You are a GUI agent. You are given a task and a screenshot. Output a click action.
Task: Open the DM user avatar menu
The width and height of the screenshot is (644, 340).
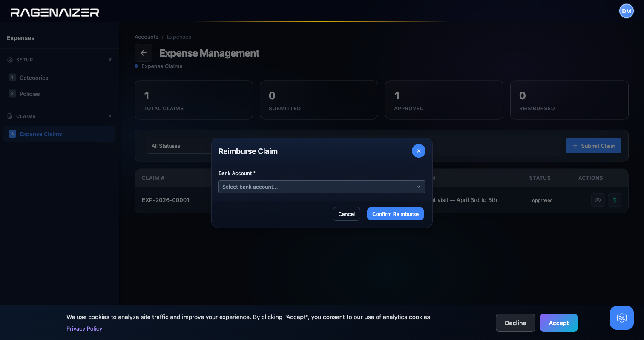click(626, 12)
